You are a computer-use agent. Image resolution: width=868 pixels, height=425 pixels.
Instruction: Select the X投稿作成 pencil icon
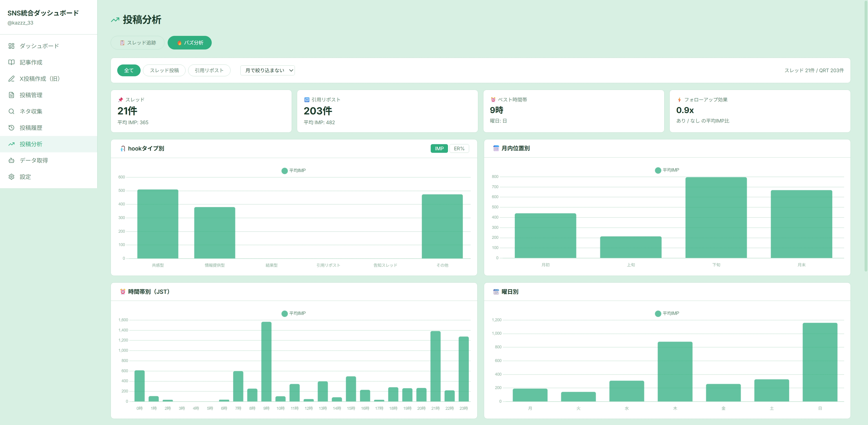pos(11,79)
